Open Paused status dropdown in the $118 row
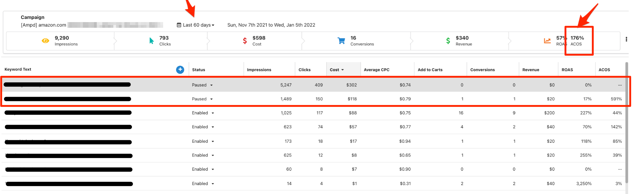644x194 pixels. click(202, 99)
